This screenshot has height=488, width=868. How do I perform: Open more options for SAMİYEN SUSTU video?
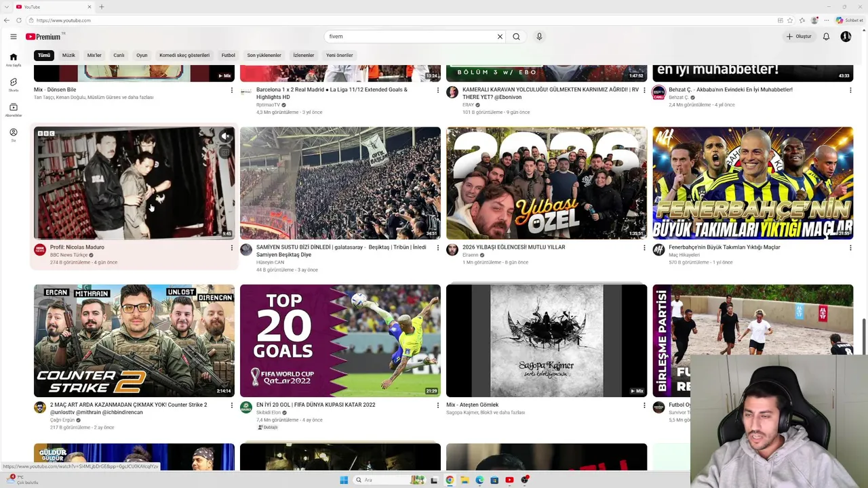pos(437,248)
